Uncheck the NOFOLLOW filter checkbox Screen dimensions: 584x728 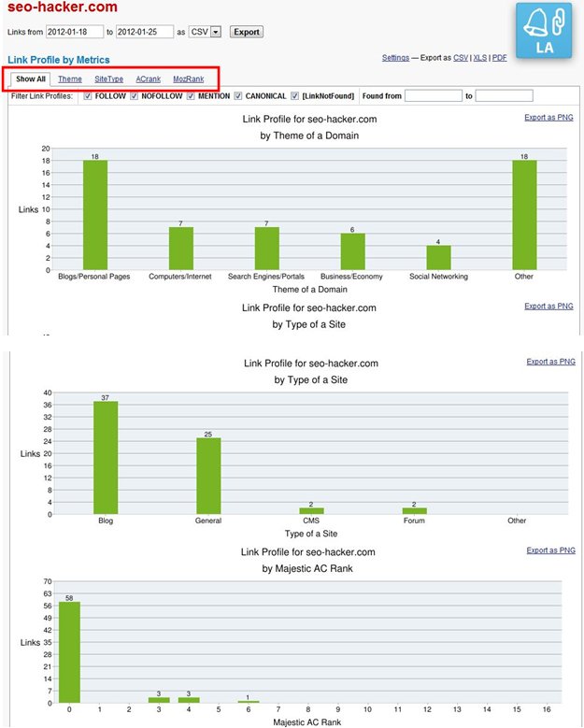pyautogui.click(x=135, y=95)
